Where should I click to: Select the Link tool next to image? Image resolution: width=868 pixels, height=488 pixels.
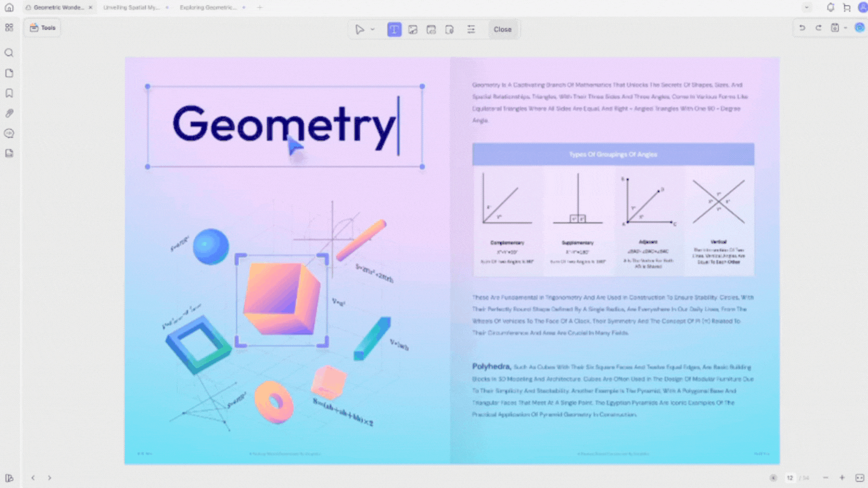point(431,29)
